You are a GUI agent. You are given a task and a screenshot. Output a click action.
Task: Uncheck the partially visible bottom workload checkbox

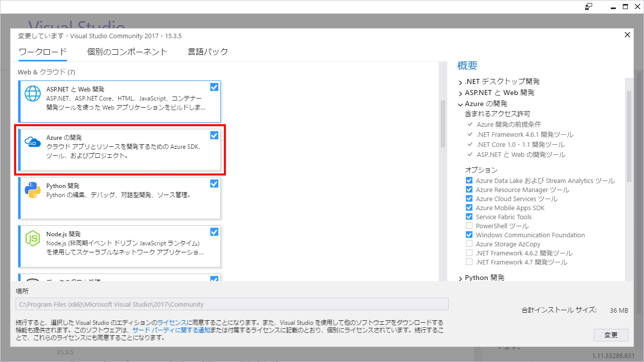(x=214, y=280)
